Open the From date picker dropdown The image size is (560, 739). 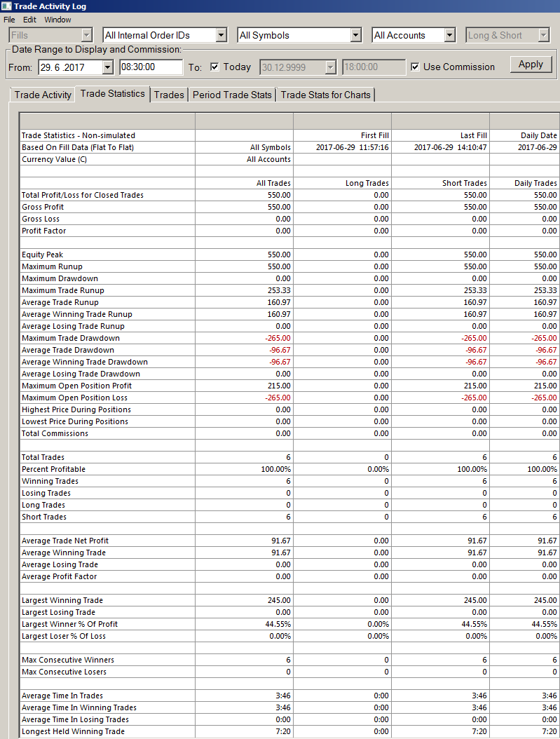(x=108, y=67)
